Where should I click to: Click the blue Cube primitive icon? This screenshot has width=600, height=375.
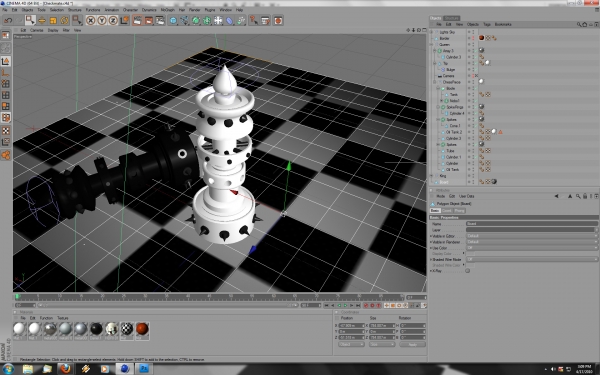pos(173,20)
